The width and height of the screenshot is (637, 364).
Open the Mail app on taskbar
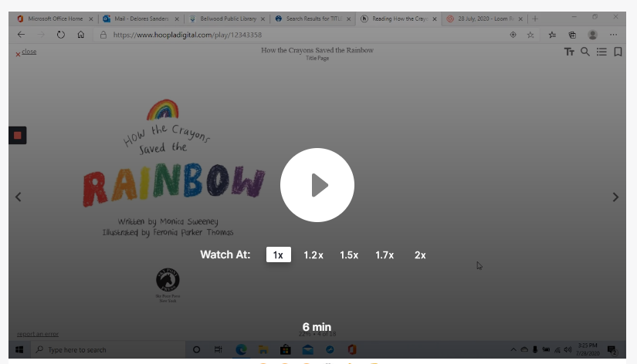coord(307,349)
